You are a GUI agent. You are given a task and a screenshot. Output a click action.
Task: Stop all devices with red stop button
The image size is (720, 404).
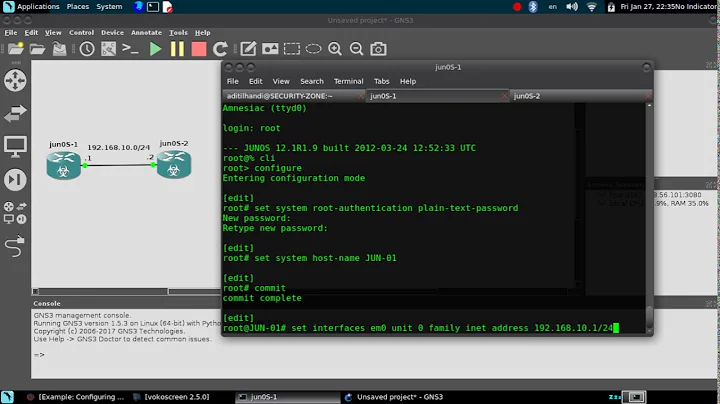[x=199, y=49]
